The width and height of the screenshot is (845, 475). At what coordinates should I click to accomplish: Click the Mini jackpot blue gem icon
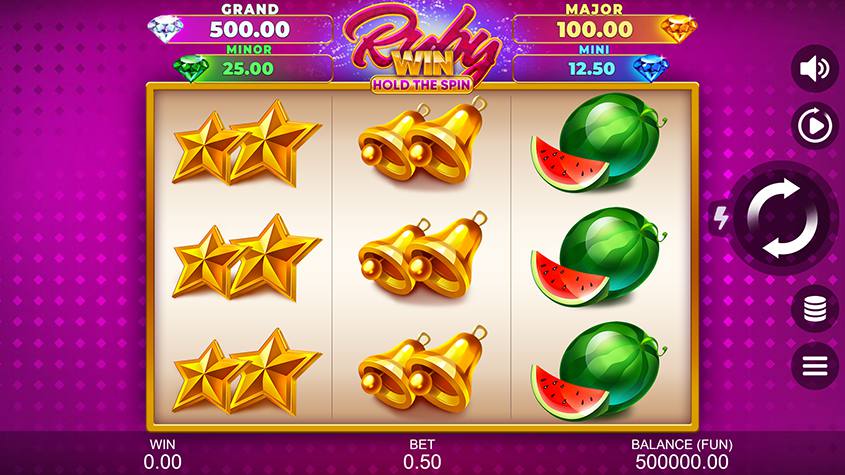650,69
